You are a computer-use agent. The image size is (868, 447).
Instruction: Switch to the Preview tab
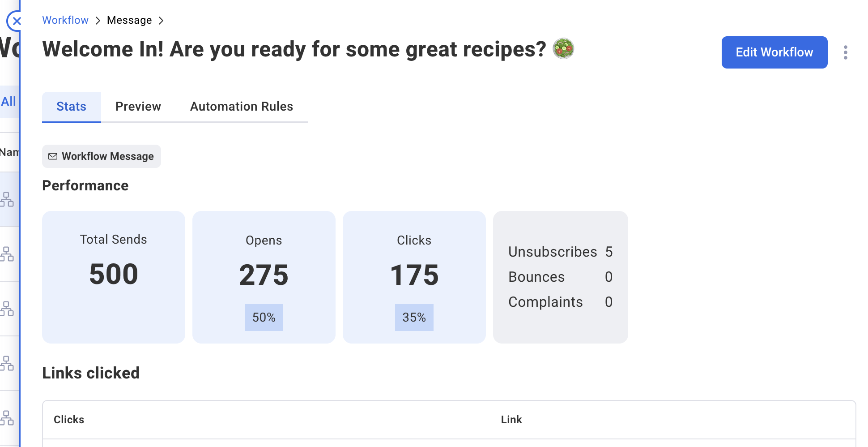138,107
